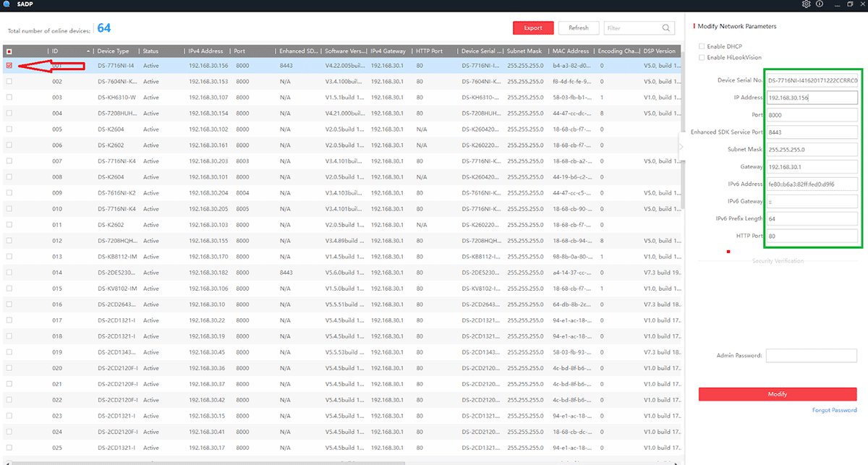Screen dimensions: 868x465
Task: Click the online devices count 64
Action: (x=104, y=28)
